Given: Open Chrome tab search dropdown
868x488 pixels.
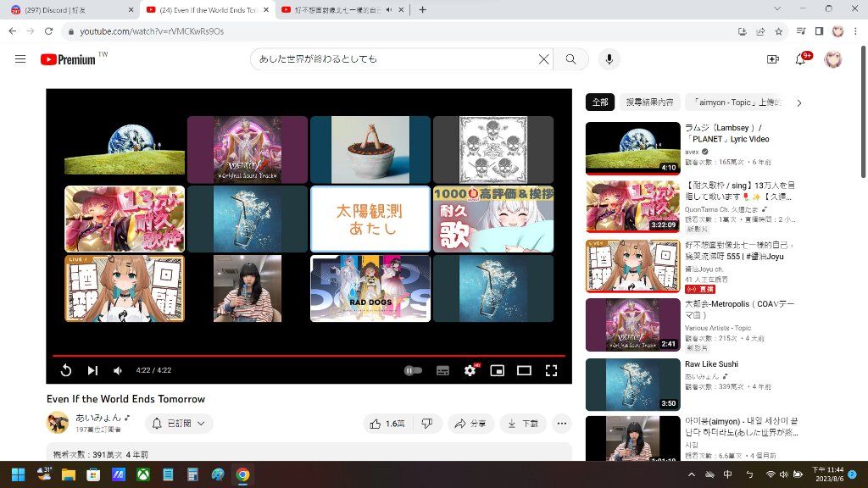Looking at the screenshot, I should pos(777,8).
